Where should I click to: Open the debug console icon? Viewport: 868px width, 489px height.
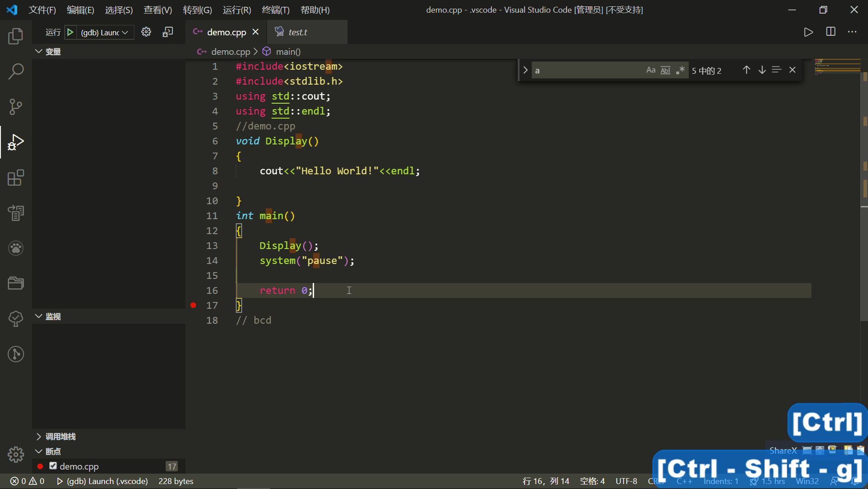pyautogui.click(x=168, y=32)
